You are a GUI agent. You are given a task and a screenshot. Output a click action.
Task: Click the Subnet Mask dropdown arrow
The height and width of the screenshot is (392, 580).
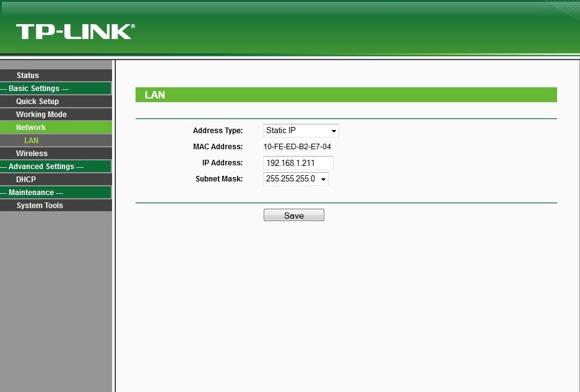pos(323,179)
